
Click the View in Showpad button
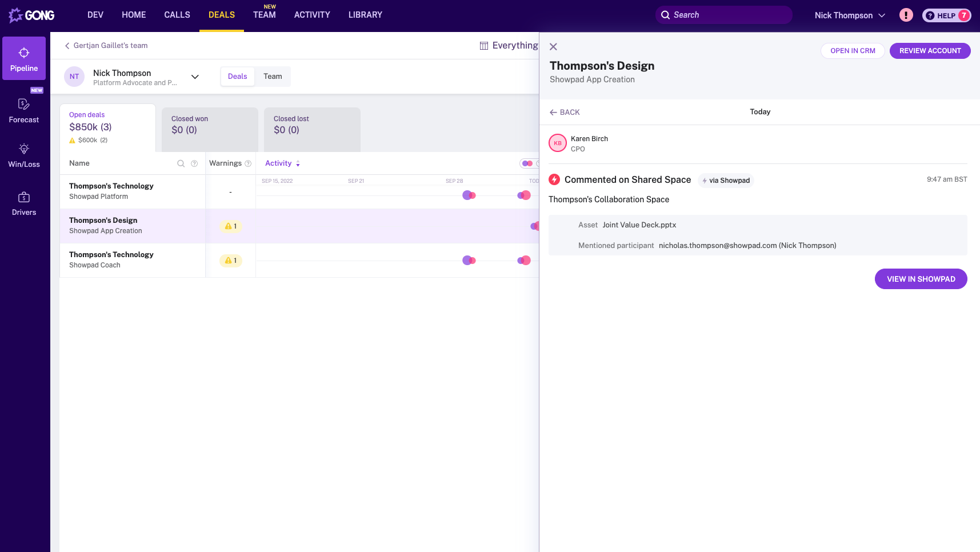click(x=921, y=279)
